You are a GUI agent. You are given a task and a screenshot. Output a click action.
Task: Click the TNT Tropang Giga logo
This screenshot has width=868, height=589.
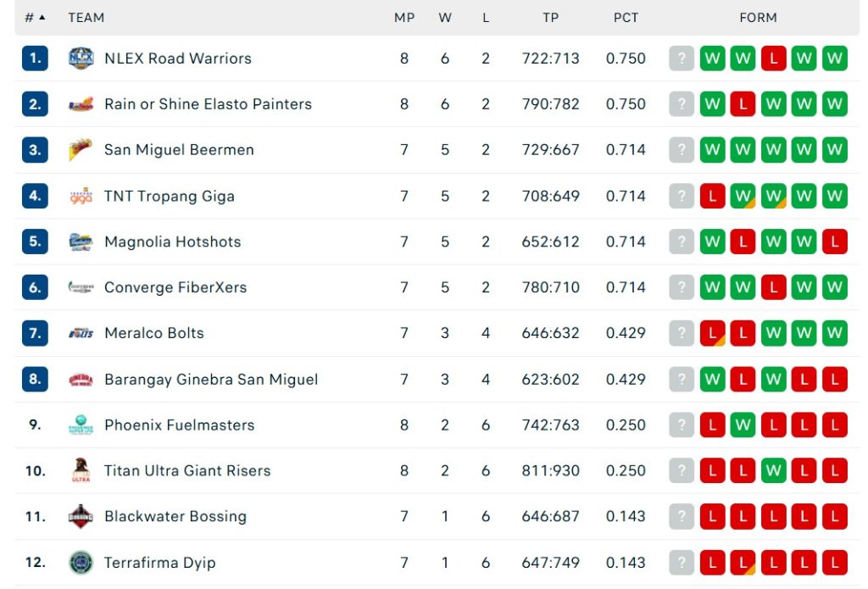pos(81,195)
